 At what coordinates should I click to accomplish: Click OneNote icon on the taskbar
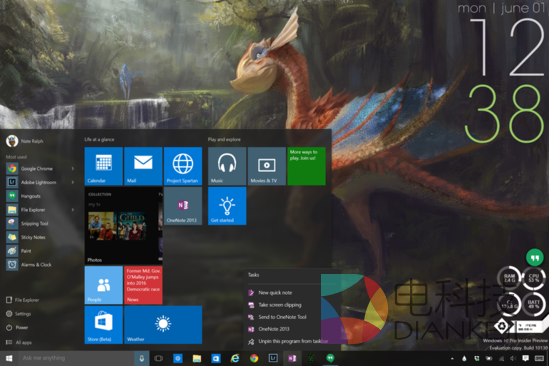pyautogui.click(x=292, y=358)
